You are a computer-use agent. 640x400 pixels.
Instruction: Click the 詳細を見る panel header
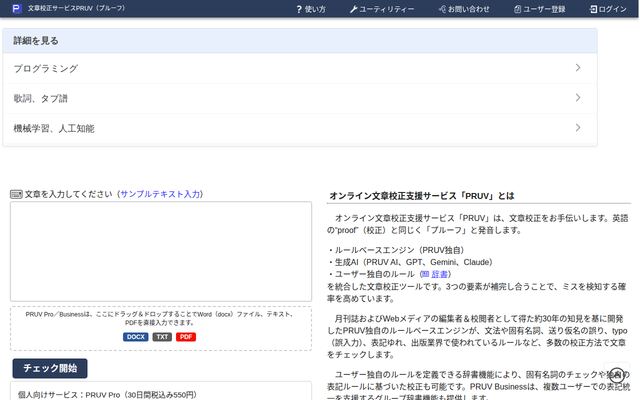click(300, 41)
